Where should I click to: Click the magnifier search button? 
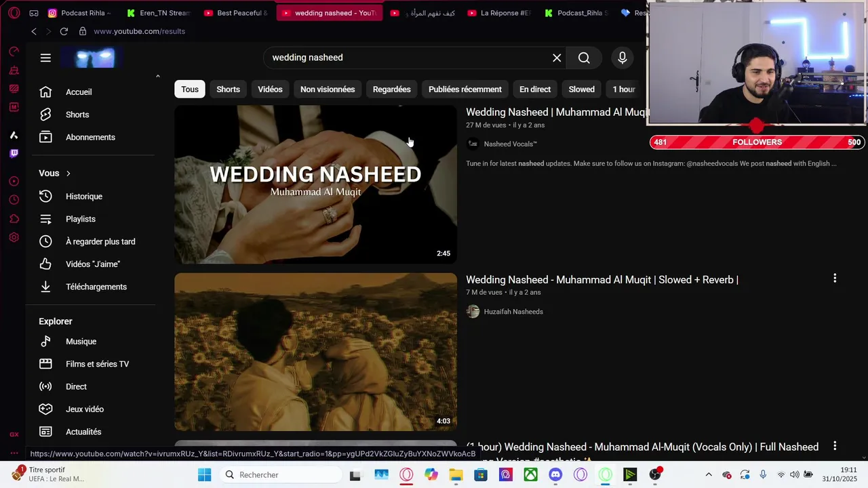click(584, 58)
